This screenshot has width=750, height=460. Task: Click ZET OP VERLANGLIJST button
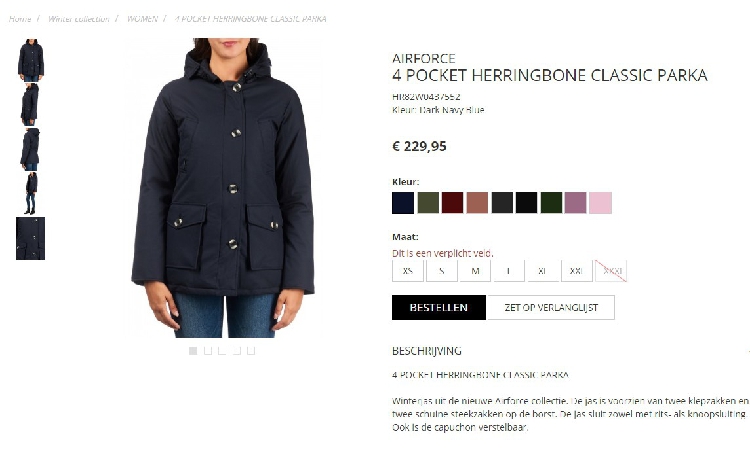point(551,307)
